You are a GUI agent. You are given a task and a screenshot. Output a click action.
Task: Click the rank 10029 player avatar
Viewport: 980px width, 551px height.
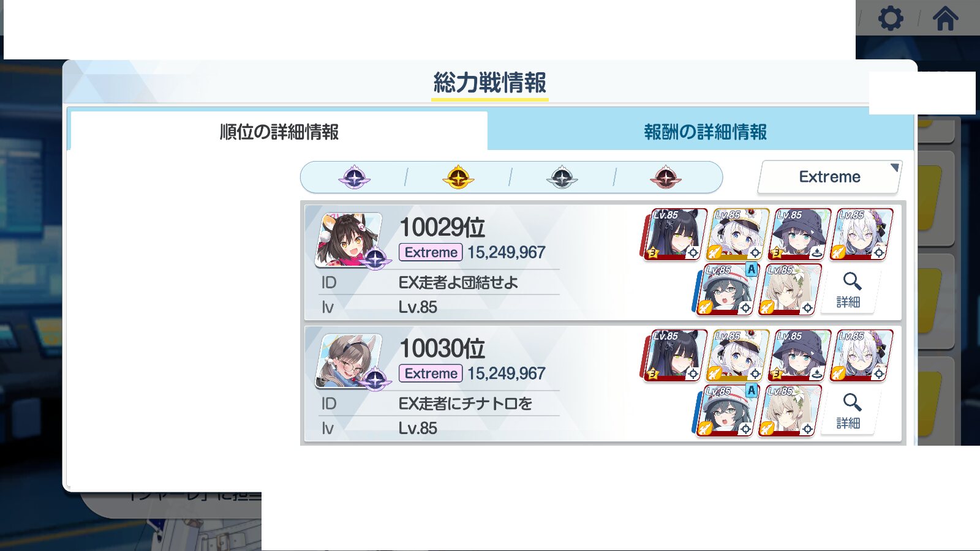coord(349,240)
